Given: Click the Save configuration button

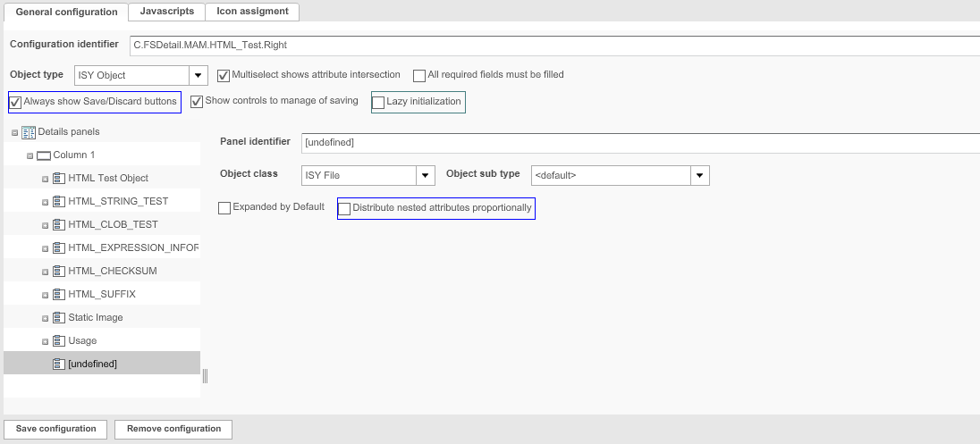Looking at the screenshot, I should click(55, 429).
